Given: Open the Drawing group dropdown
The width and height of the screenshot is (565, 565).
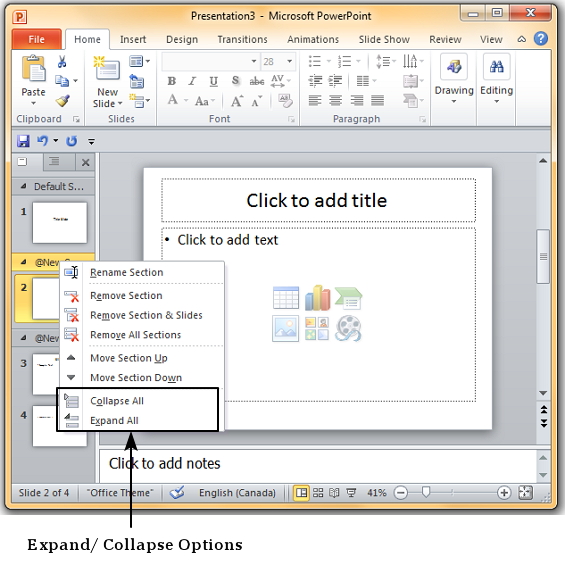Looking at the screenshot, I should [x=454, y=79].
